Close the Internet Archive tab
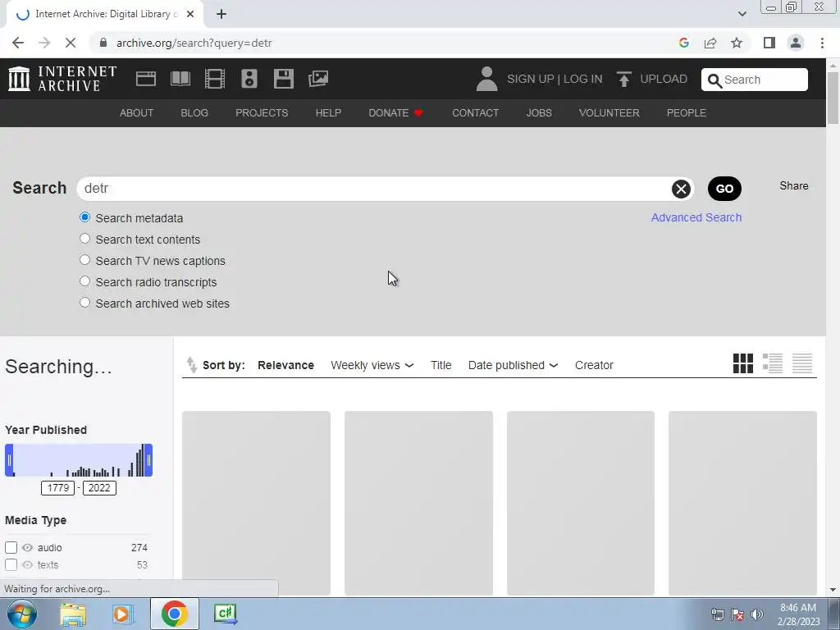 tap(190, 14)
